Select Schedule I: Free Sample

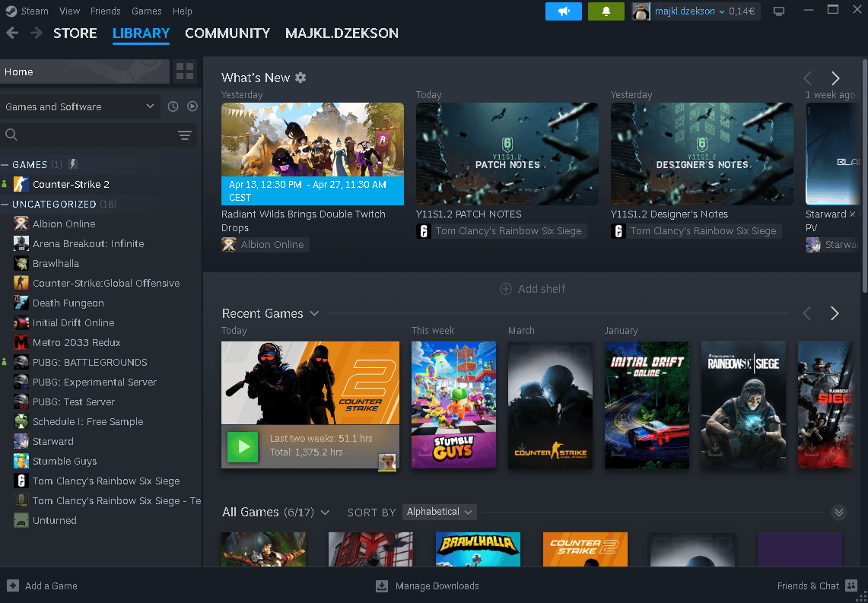tap(101, 421)
